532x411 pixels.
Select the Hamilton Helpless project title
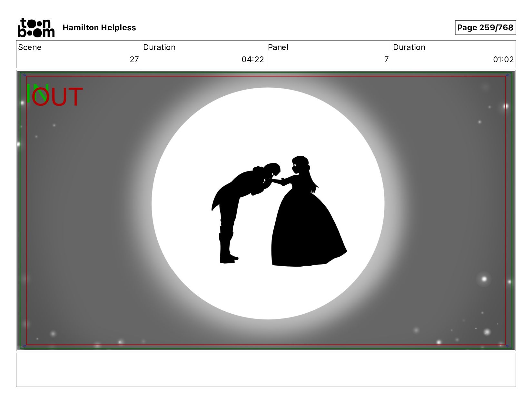point(99,28)
